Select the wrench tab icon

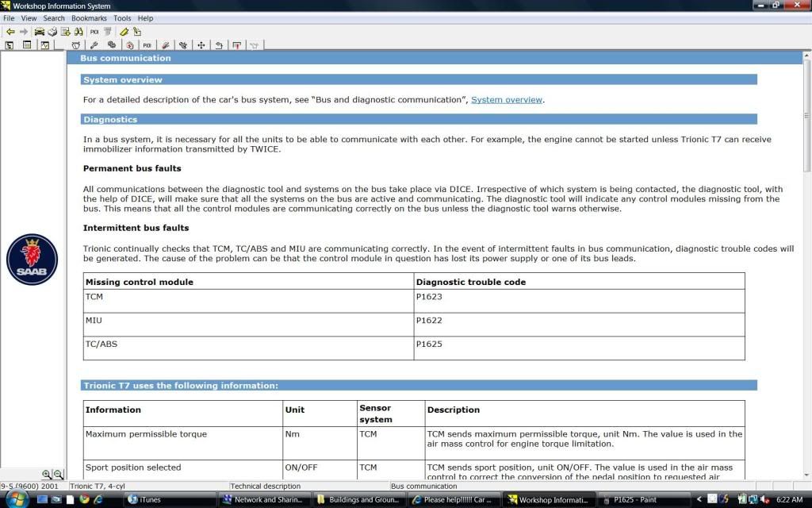click(94, 45)
